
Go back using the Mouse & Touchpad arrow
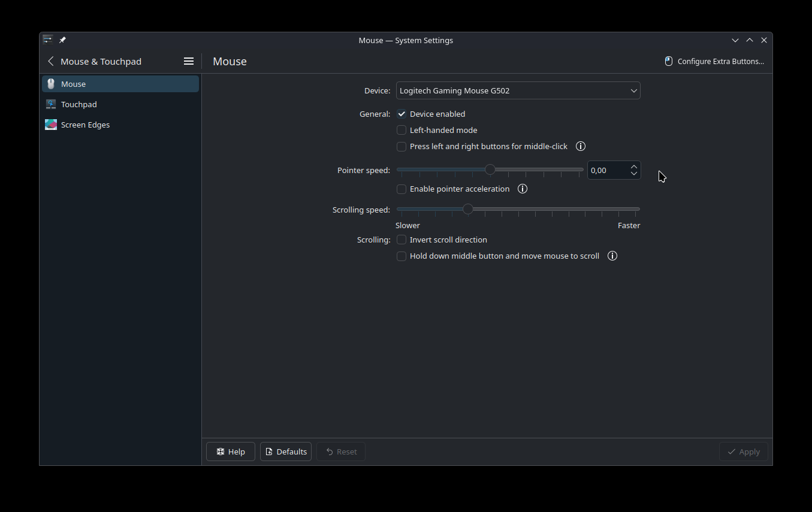51,61
